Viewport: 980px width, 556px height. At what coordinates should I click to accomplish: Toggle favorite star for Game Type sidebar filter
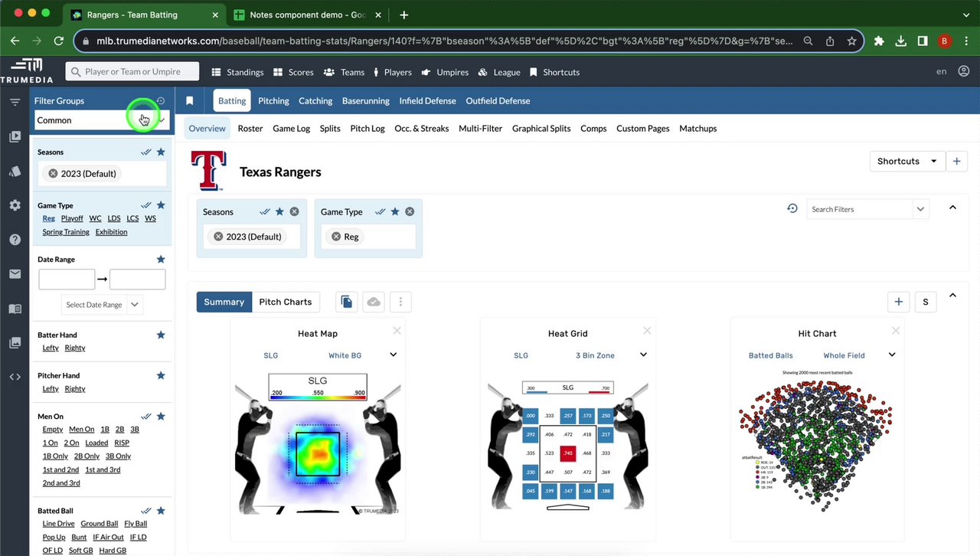click(161, 205)
